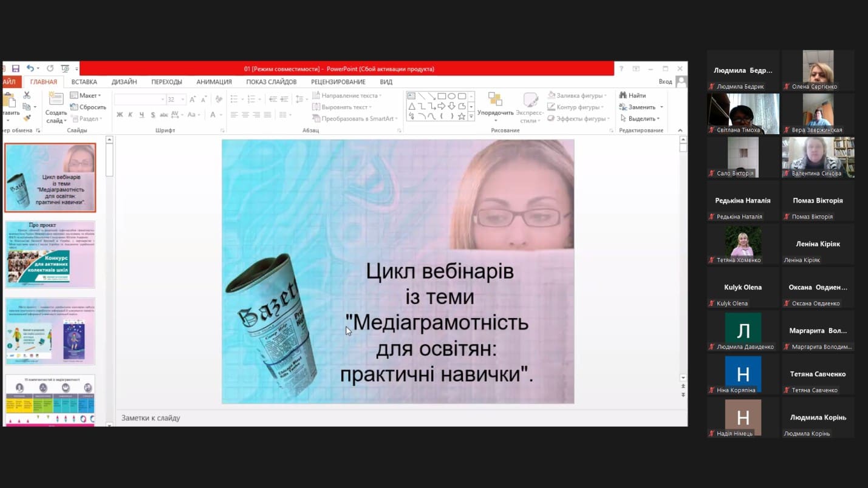Click the Copy icon in the clipboard group
Screen dimensions: 868x488
click(x=27, y=107)
